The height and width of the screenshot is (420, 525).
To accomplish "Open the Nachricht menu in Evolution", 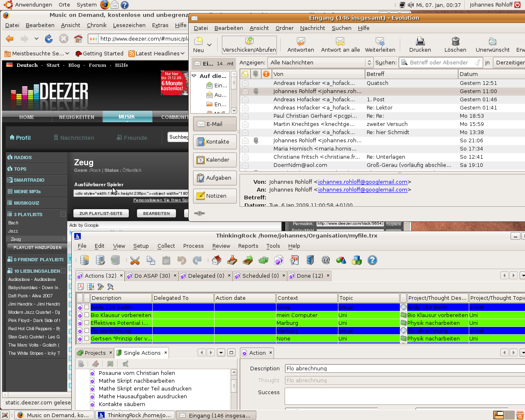I will coord(313,28).
